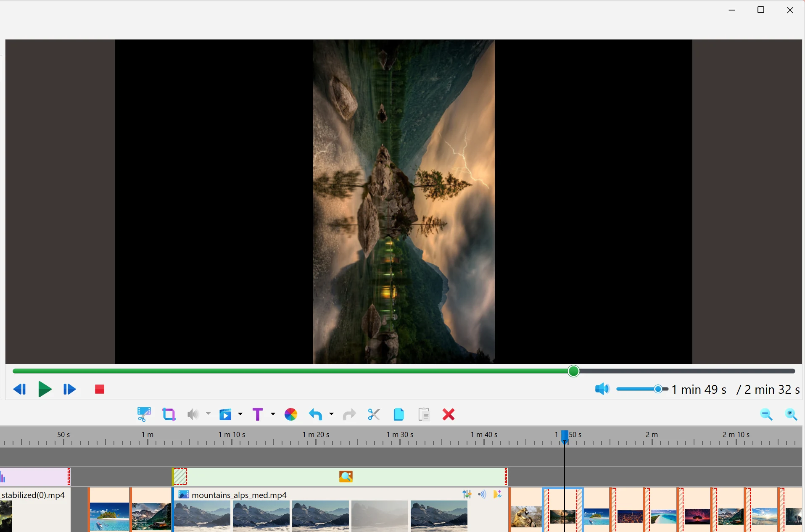805x532 pixels.
Task: Zoom in the timeline with plus magnifier
Action: click(792, 415)
